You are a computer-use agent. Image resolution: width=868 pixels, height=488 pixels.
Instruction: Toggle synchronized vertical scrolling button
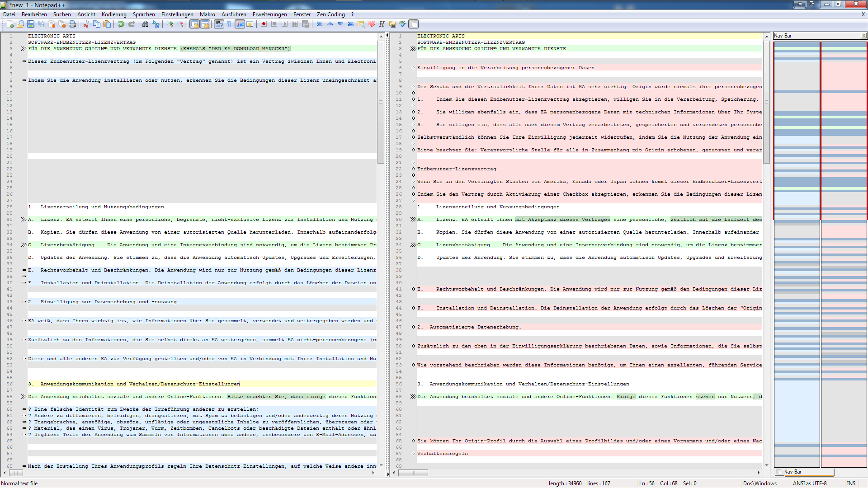[194, 24]
